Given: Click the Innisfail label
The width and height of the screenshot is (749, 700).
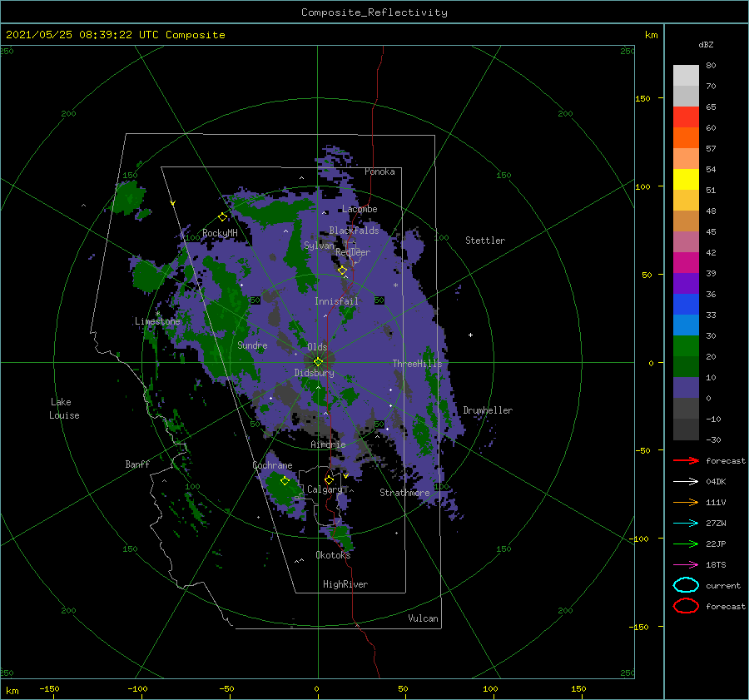Looking at the screenshot, I should [x=336, y=301].
